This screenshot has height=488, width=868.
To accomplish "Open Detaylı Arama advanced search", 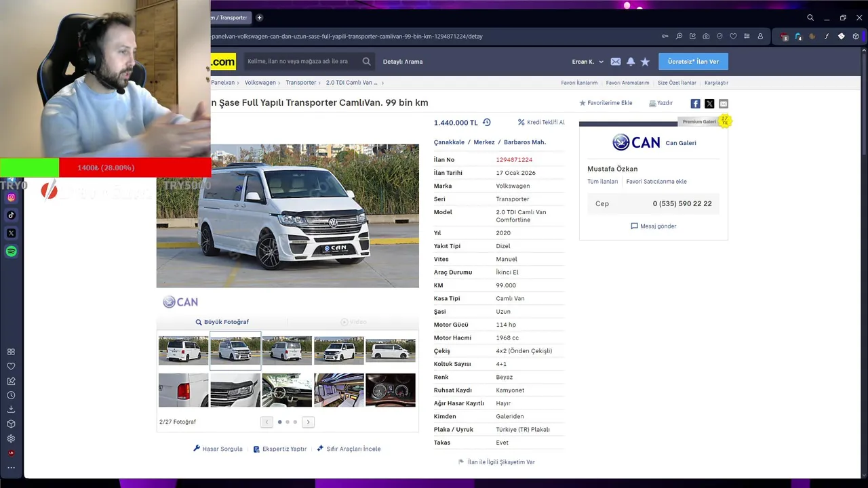I will (x=403, y=62).
